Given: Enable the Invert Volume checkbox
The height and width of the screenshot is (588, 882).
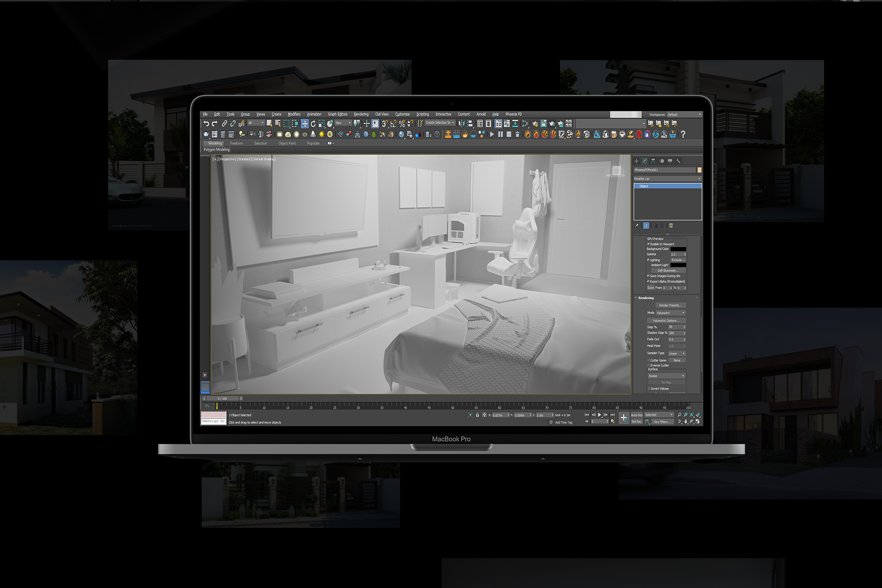Looking at the screenshot, I should point(649,388).
